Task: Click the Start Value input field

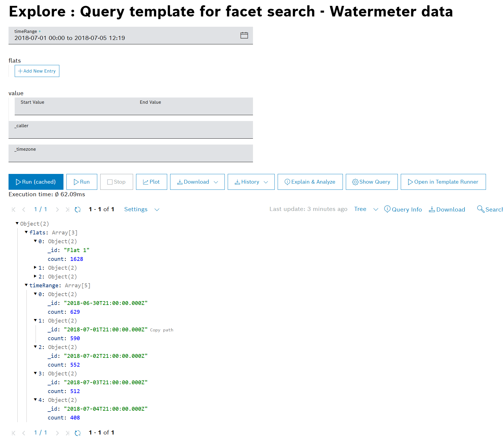Action: pyautogui.click(x=74, y=109)
